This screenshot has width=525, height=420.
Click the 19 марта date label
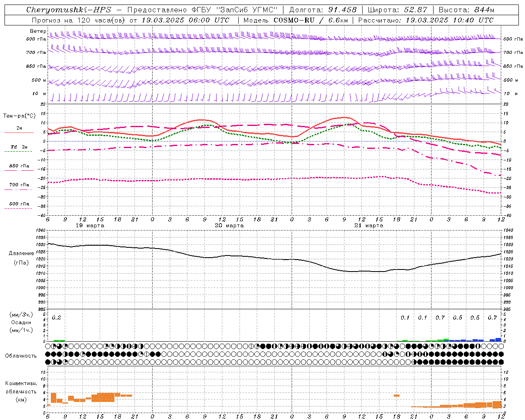90,225
